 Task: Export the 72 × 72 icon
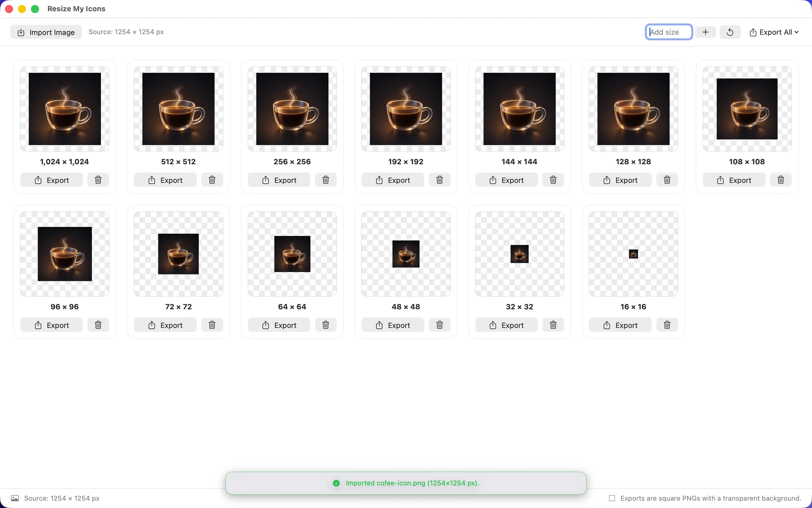click(x=166, y=325)
